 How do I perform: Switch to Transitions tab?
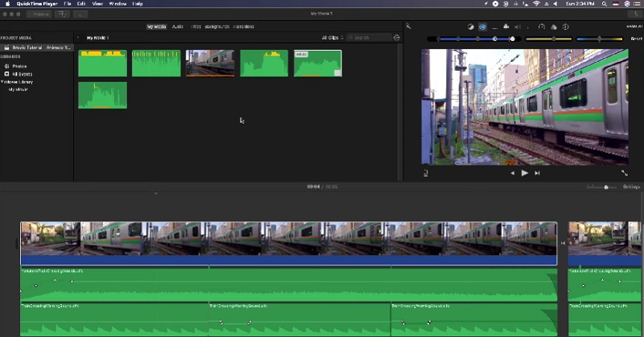[x=244, y=27]
